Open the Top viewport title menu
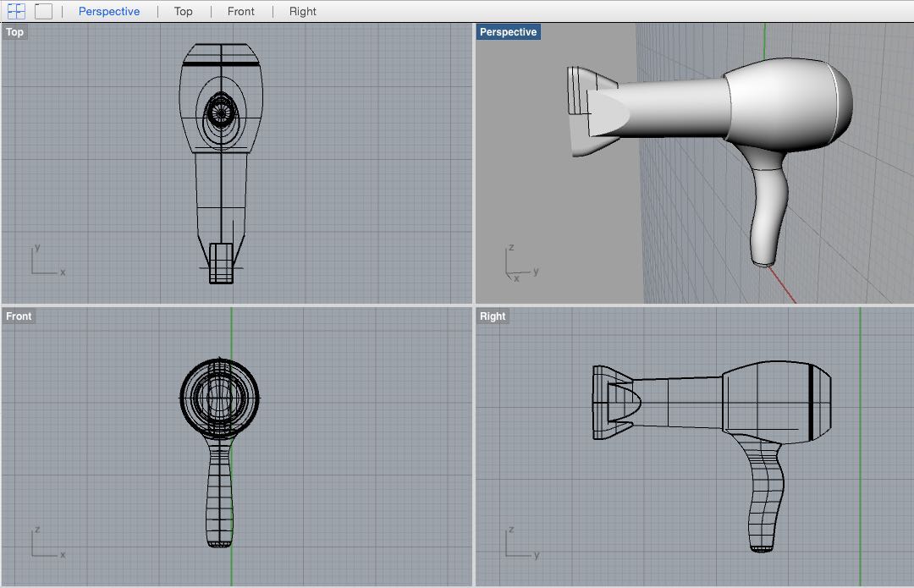 tap(14, 32)
